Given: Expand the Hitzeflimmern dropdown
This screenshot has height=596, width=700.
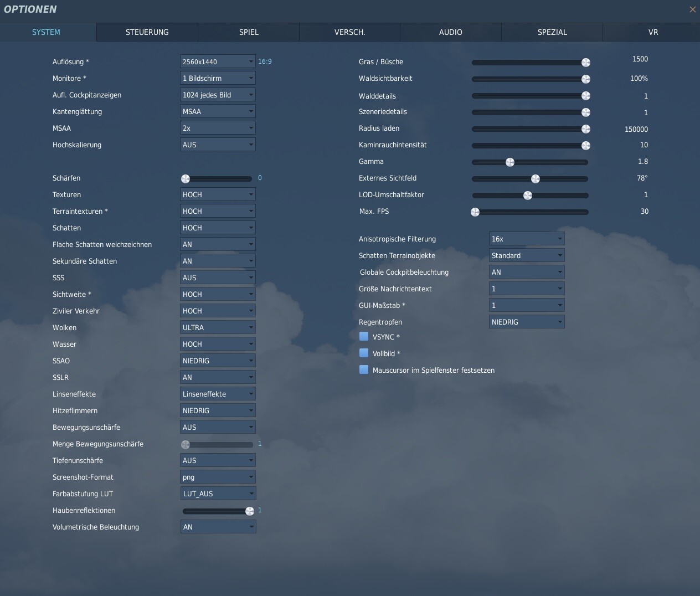Looking at the screenshot, I should [x=218, y=410].
